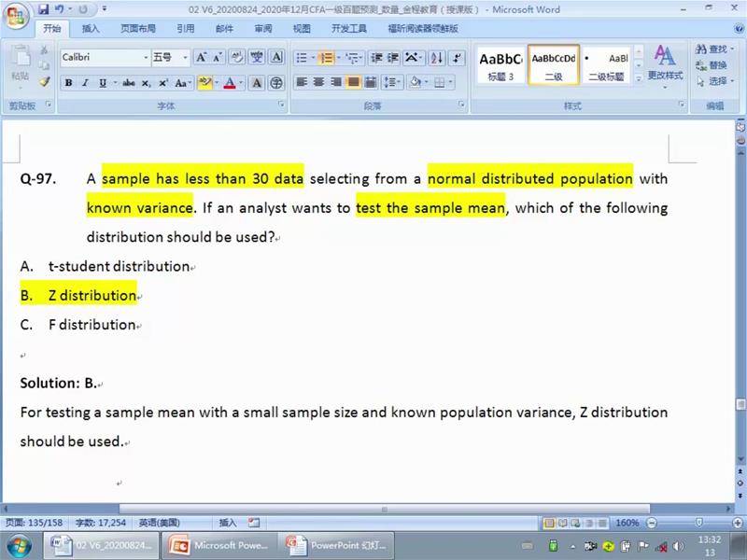Image resolution: width=747 pixels, height=560 pixels.
Task: Toggle bold formatting
Action: click(68, 83)
